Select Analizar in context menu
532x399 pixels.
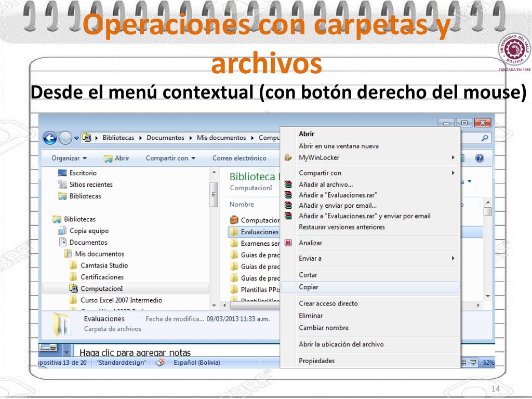[370, 243]
